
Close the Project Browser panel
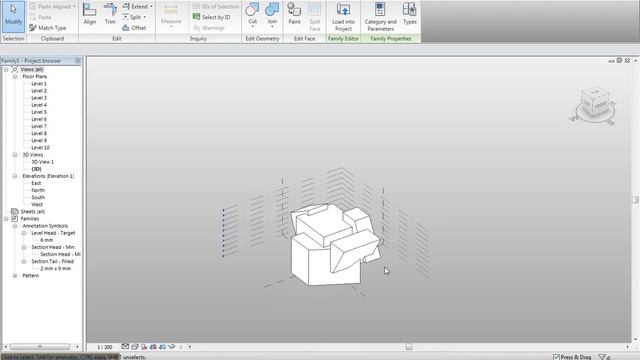pyautogui.click(x=78, y=60)
